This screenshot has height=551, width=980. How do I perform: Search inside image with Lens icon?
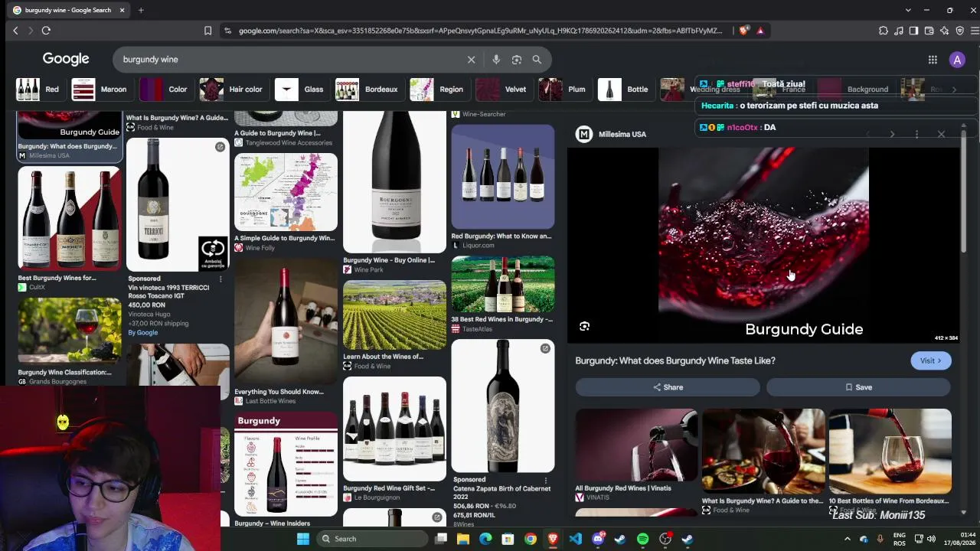tap(584, 327)
